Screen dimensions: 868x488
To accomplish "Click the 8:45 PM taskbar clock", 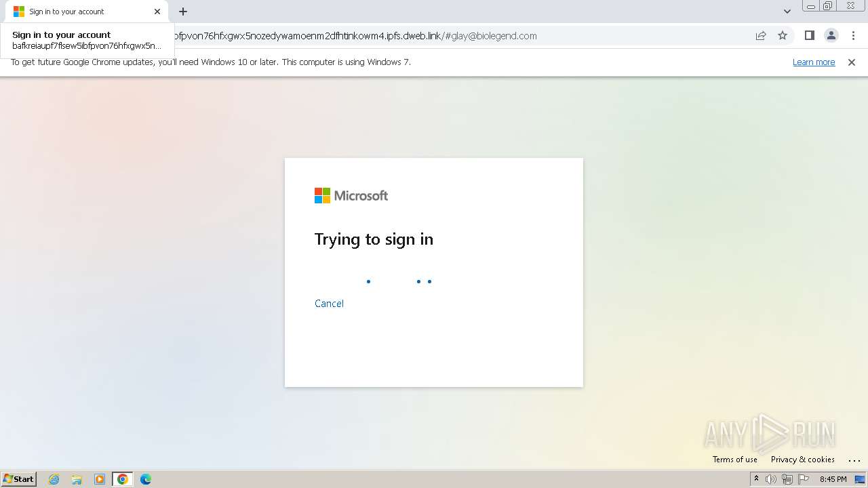I will pos(833,479).
